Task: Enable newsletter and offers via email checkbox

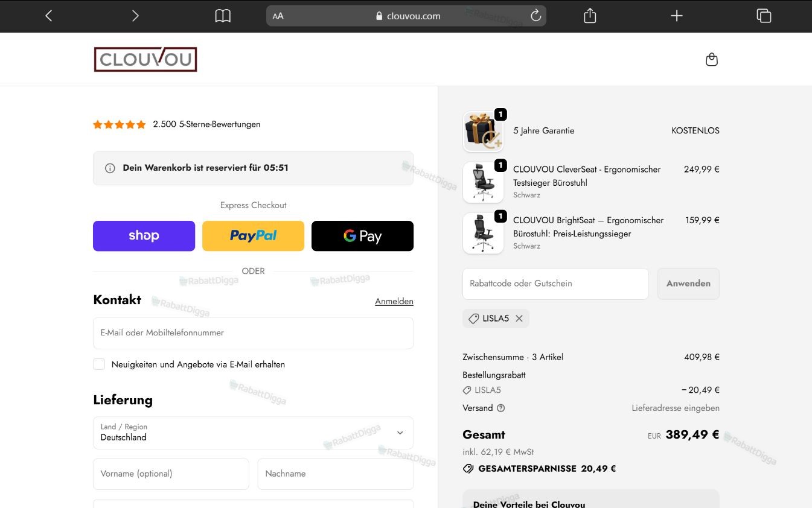Action: coord(99,364)
